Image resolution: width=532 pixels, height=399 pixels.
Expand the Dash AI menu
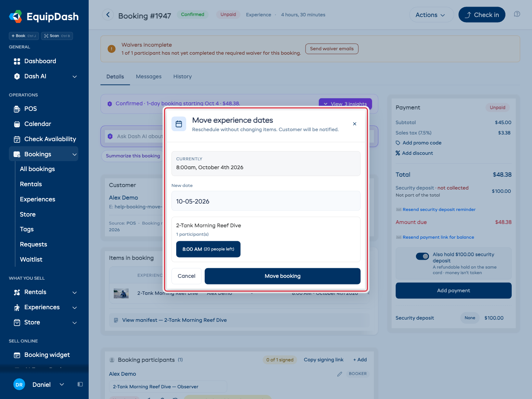pos(75,76)
